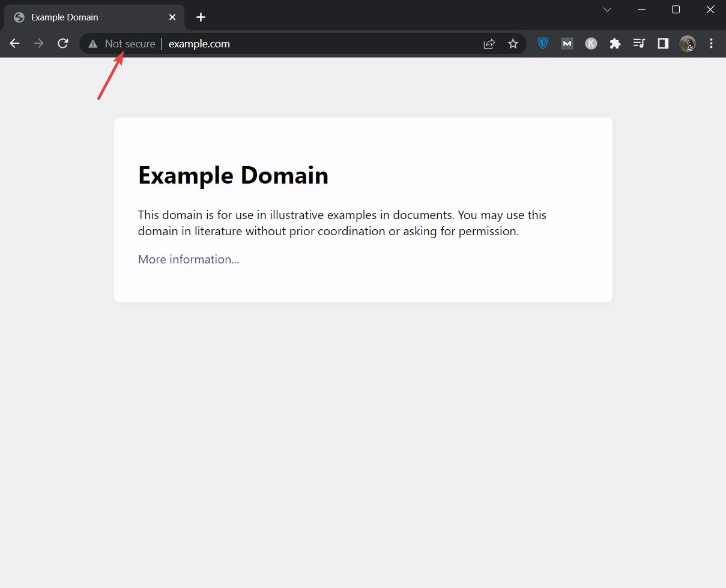
Task: Toggle bookmark star for example.com
Action: (x=513, y=43)
